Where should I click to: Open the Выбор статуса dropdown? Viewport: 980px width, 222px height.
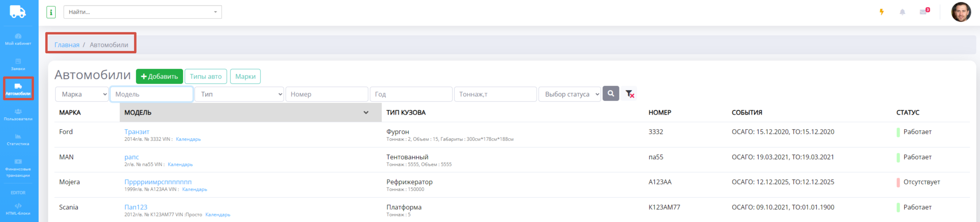[570, 94]
